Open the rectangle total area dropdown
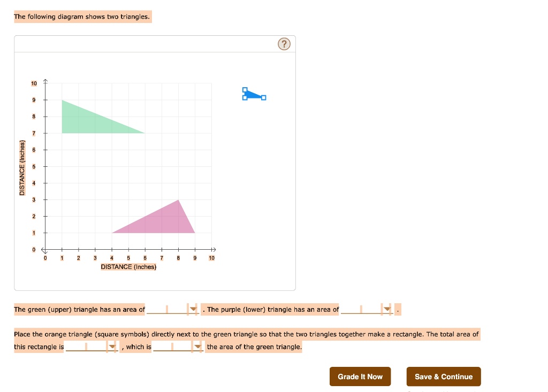This screenshot has height=392, width=548. pyautogui.click(x=112, y=347)
